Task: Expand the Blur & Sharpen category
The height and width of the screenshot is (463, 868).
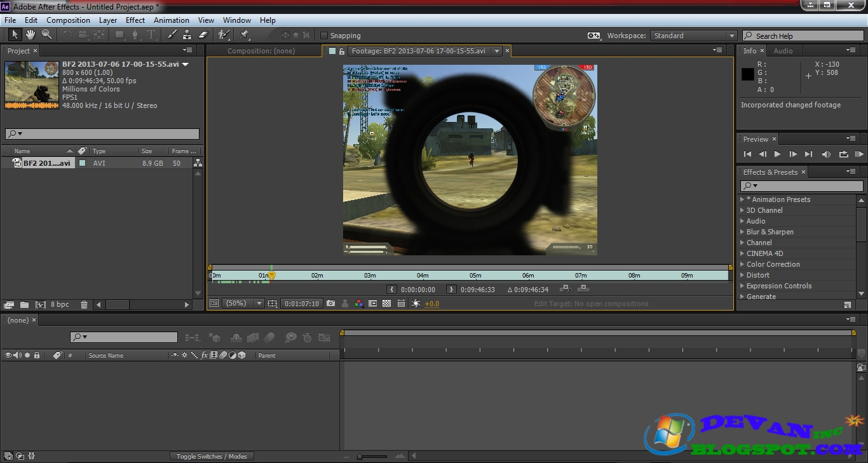Action: point(742,232)
